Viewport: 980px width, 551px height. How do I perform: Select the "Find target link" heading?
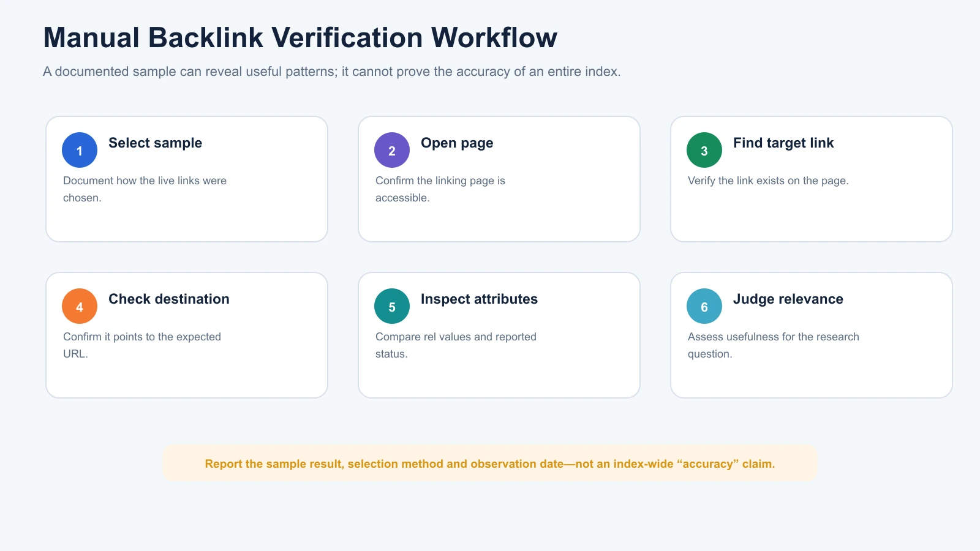pyautogui.click(x=783, y=143)
